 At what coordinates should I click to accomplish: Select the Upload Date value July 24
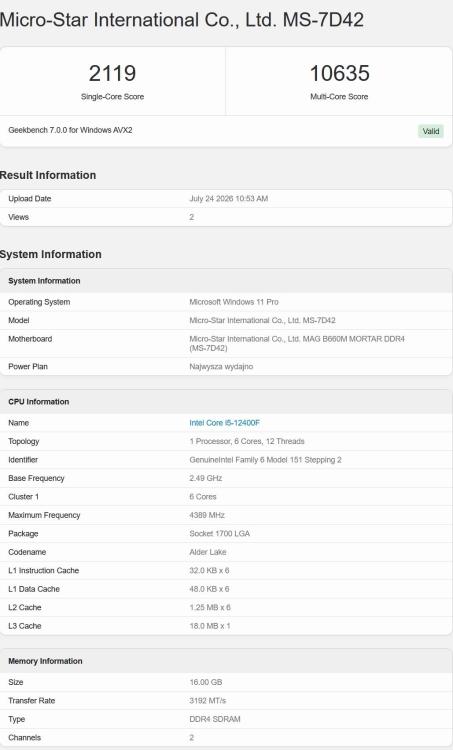tap(229, 199)
